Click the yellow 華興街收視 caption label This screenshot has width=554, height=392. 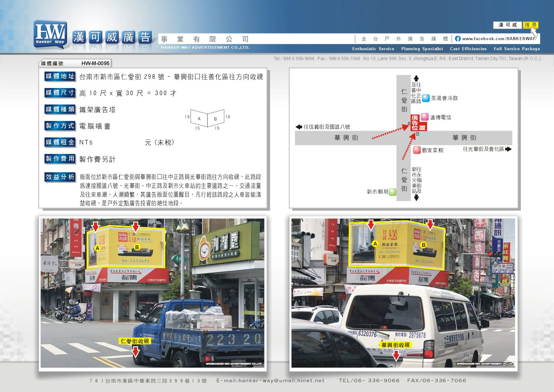(x=395, y=345)
